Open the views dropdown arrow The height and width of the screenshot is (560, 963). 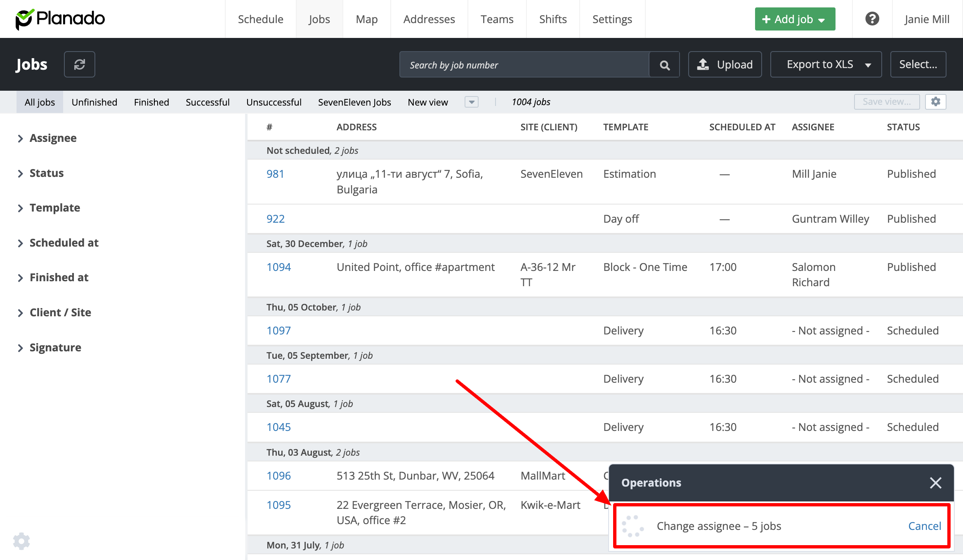point(471,102)
